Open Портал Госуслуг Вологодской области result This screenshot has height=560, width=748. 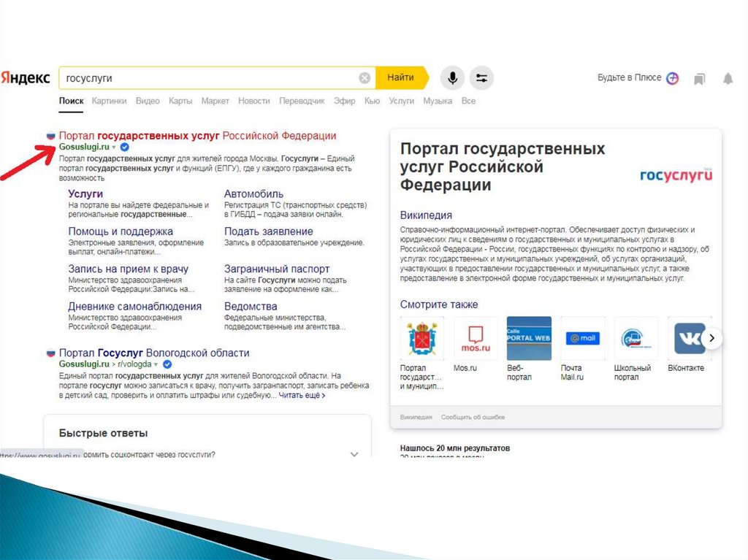(x=154, y=353)
